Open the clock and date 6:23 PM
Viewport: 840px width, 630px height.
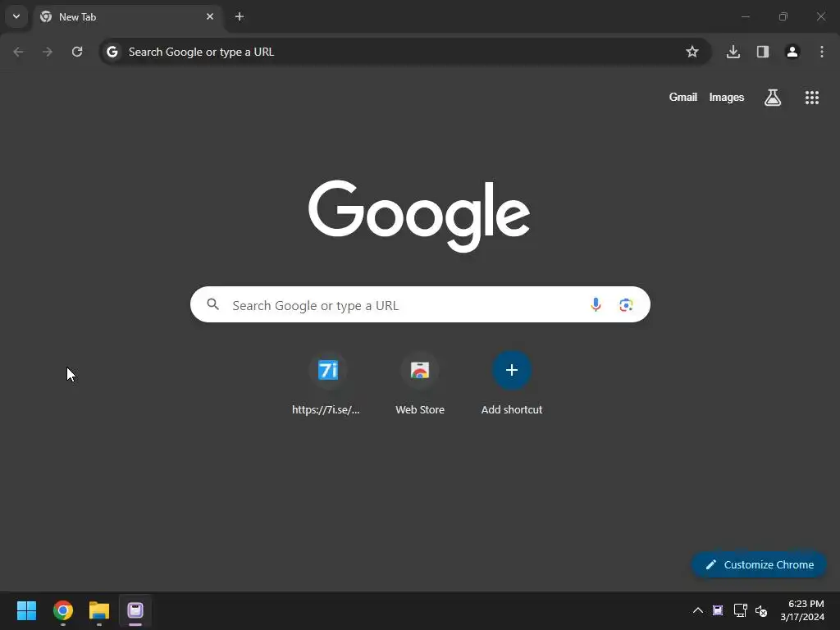802,610
